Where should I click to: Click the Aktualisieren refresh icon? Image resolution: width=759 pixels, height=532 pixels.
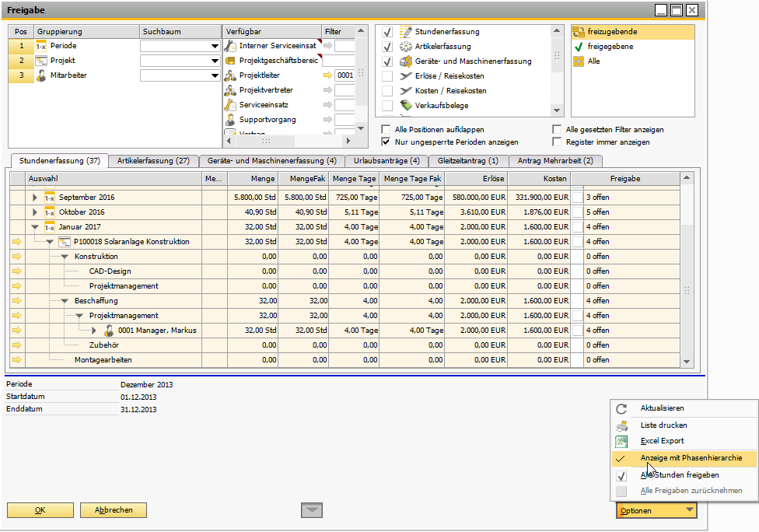pos(621,408)
